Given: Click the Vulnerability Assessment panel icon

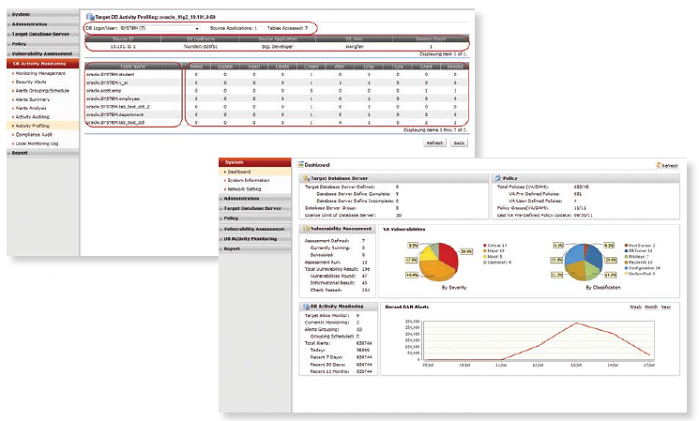Looking at the screenshot, I should pos(306,229).
